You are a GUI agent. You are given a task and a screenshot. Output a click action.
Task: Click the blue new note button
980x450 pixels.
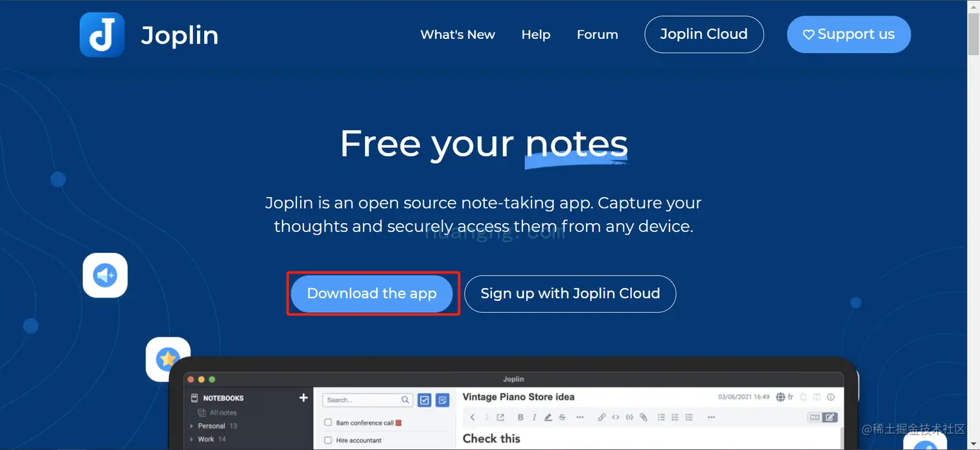click(x=443, y=400)
